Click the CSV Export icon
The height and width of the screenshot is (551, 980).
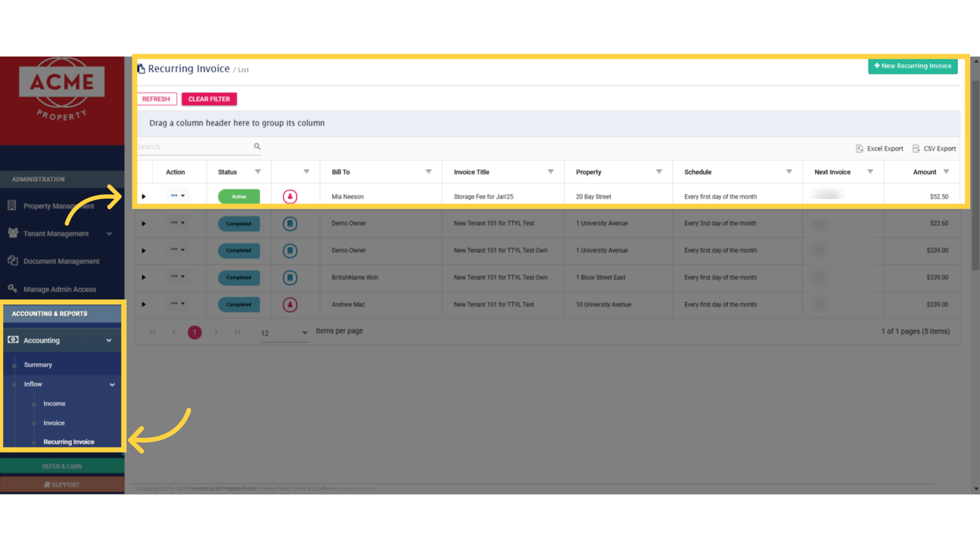tap(916, 148)
